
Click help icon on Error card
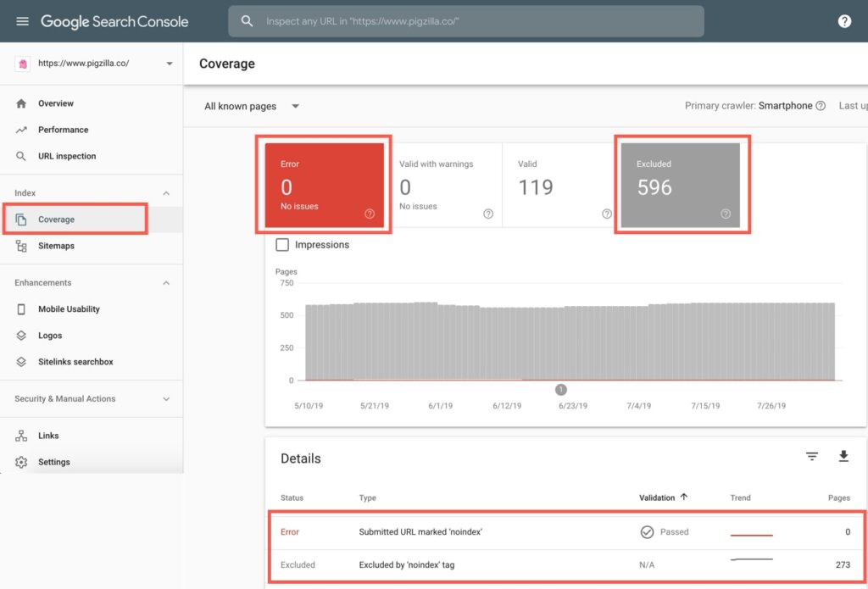pos(370,214)
